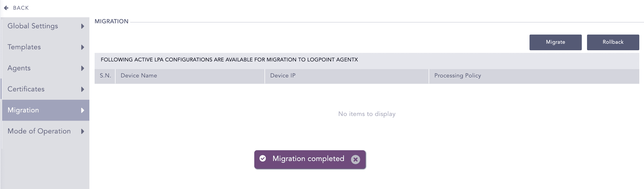Click the chevron icon next to Mode of Operation

click(82, 131)
